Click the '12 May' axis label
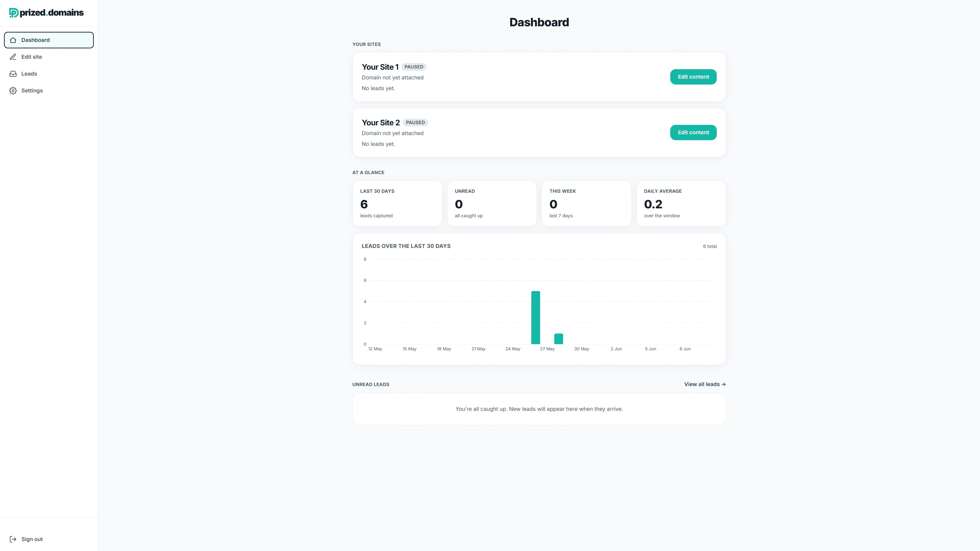This screenshot has width=980, height=551. (375, 349)
